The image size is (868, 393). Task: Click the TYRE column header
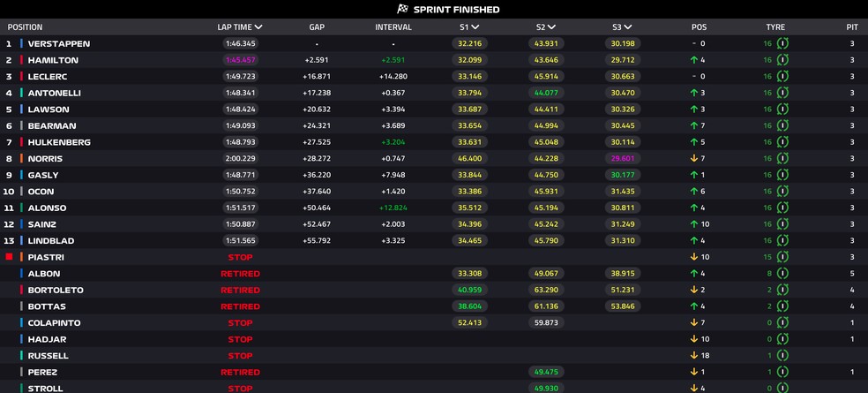(775, 27)
